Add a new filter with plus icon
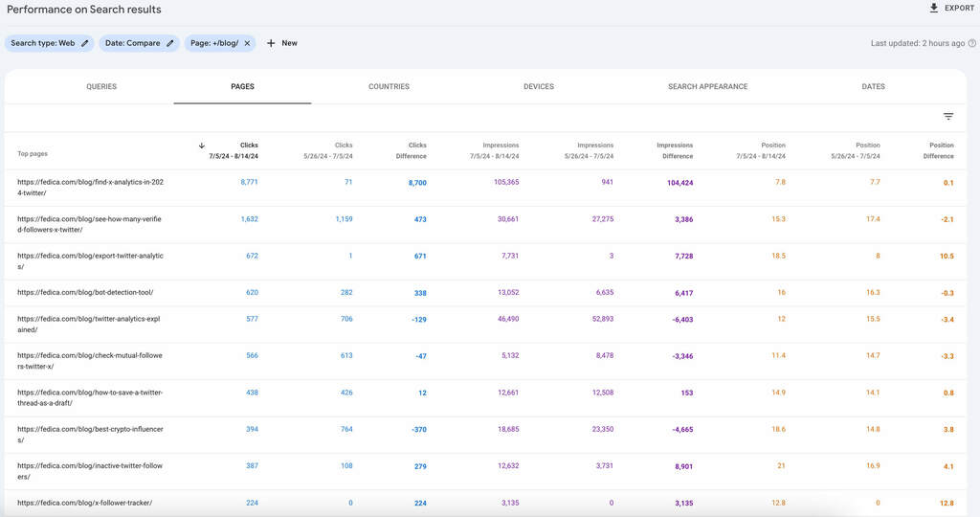Screen dimensions: 980x517 pos(271,43)
